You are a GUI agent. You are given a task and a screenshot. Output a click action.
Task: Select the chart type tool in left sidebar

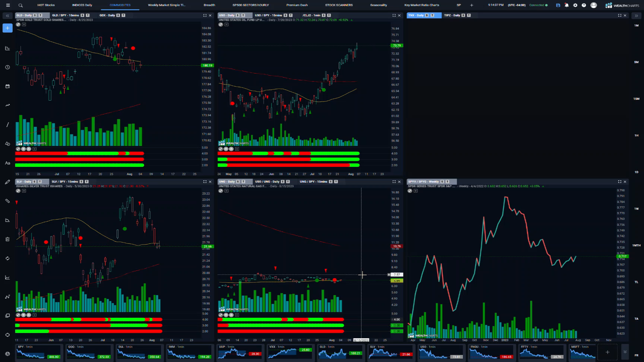click(7, 48)
